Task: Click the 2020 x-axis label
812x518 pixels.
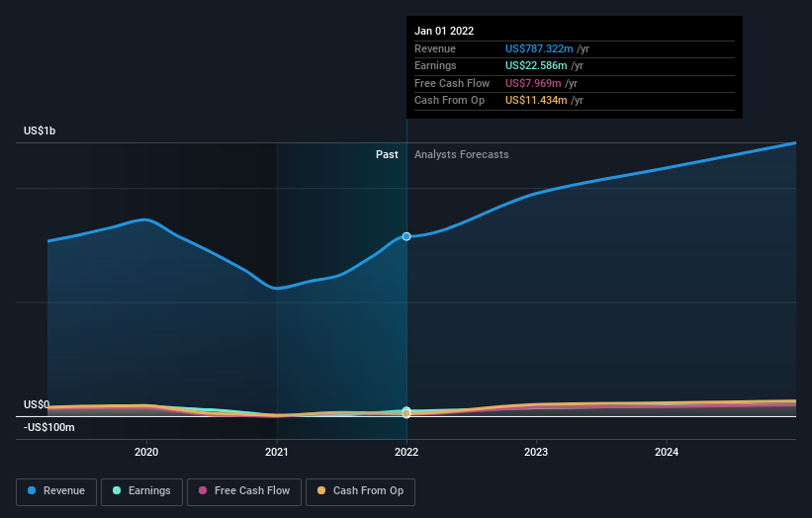Action: pos(146,452)
